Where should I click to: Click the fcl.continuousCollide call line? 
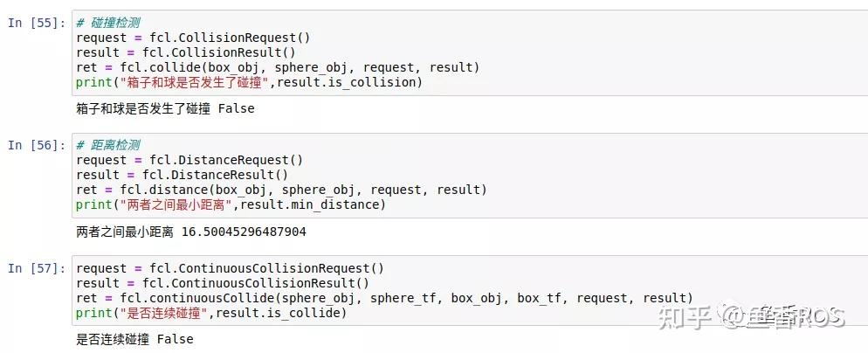point(385,298)
